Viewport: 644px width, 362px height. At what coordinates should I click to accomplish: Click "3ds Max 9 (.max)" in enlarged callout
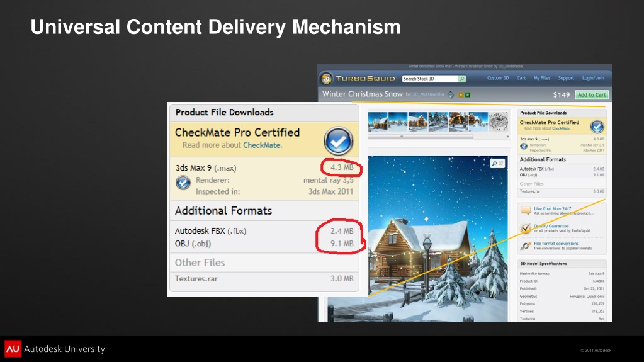click(206, 167)
